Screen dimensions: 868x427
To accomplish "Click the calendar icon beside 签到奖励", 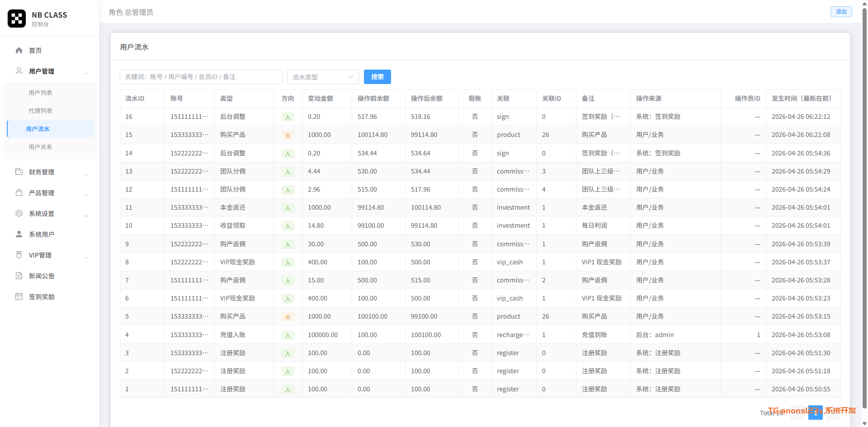I will (x=19, y=296).
